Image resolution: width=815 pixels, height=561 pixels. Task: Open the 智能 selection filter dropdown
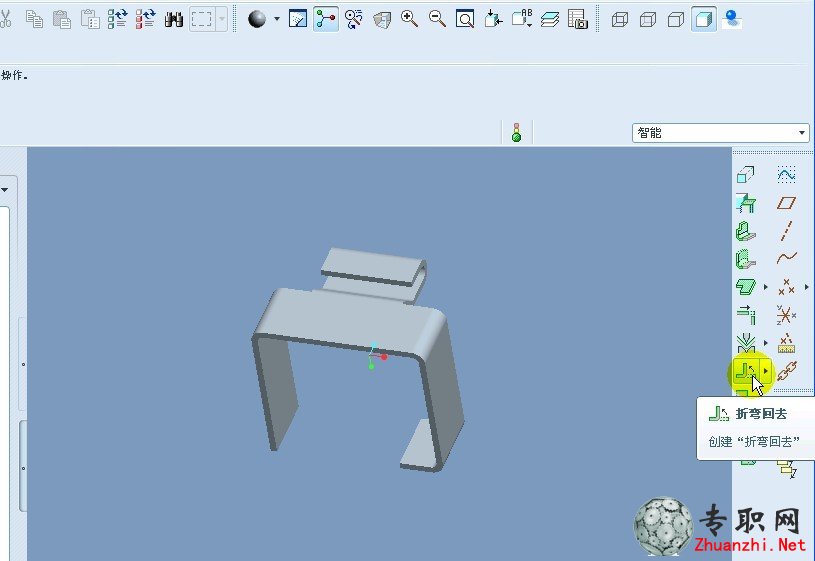(x=720, y=133)
